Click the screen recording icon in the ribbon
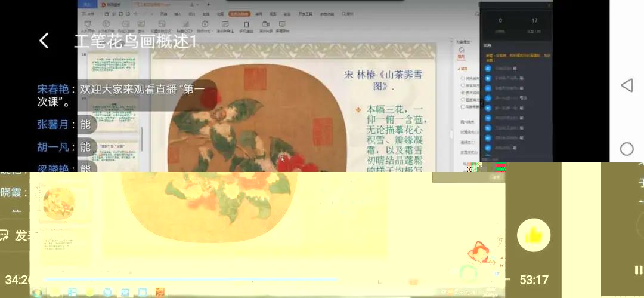 click(x=282, y=26)
